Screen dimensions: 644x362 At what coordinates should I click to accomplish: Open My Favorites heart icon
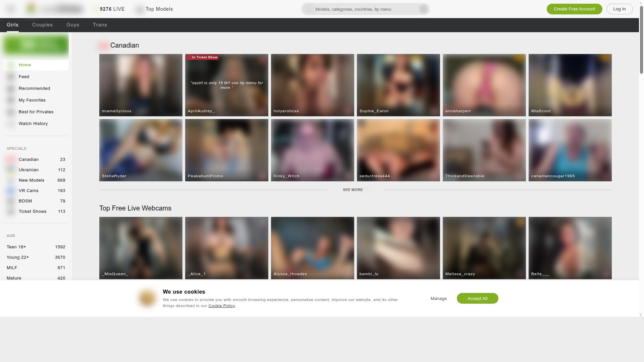(11, 100)
